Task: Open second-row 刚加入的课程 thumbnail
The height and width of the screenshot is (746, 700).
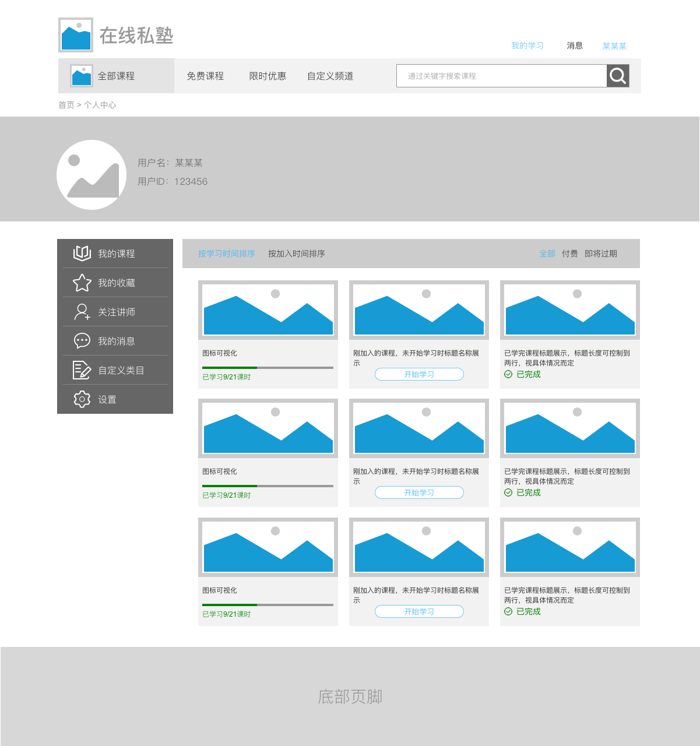Action: click(419, 428)
